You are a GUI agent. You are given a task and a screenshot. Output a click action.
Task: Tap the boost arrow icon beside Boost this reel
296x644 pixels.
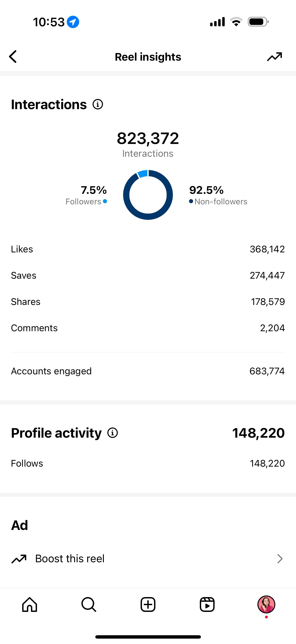(19, 558)
